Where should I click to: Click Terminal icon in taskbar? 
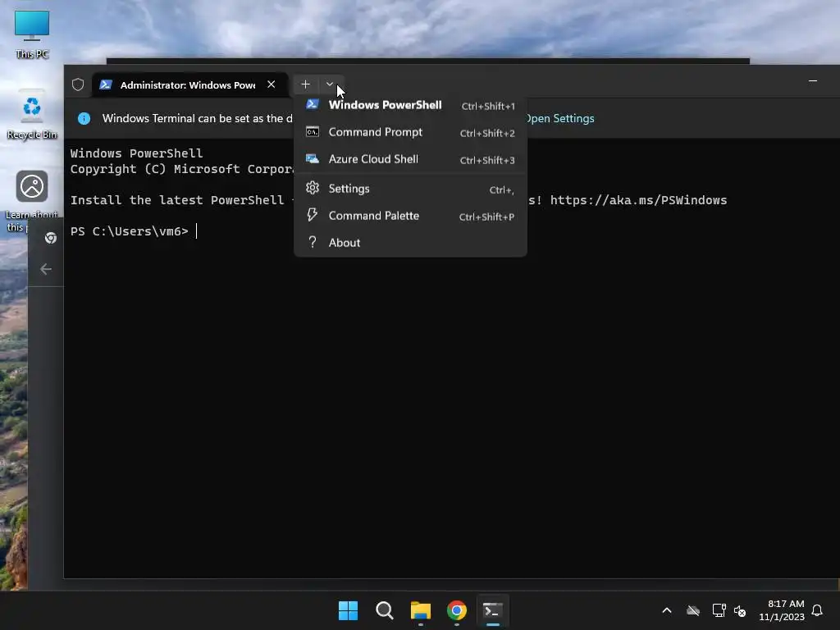pos(493,610)
